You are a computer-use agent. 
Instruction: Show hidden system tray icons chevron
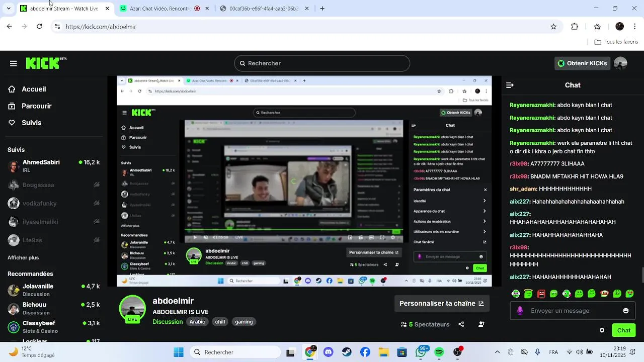pos(498,352)
